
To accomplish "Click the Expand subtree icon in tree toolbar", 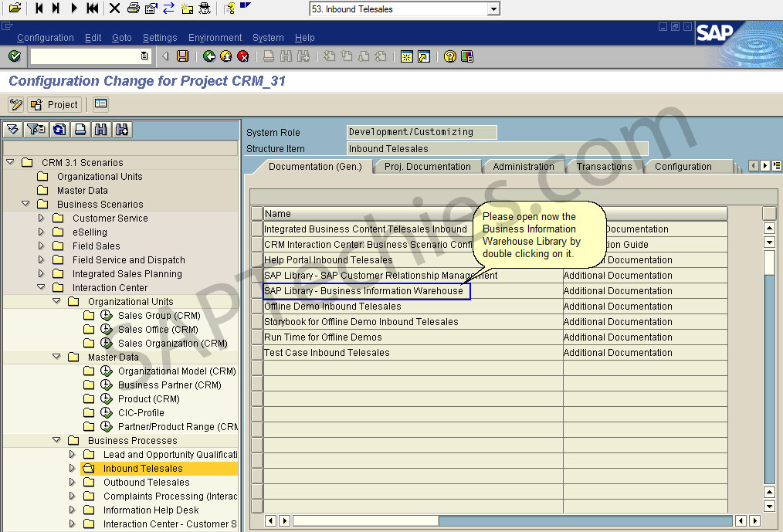I will pos(13,130).
